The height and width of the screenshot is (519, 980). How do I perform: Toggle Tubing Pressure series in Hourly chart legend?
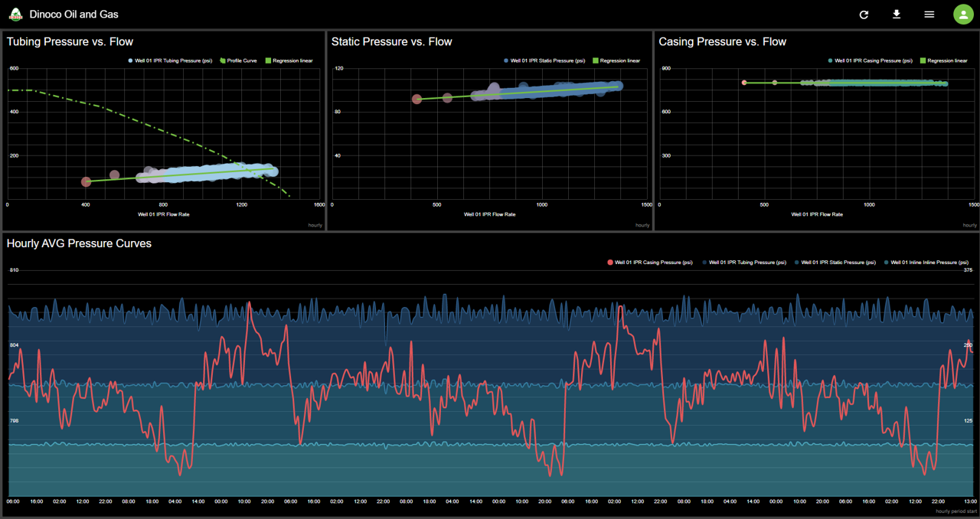[x=743, y=263]
